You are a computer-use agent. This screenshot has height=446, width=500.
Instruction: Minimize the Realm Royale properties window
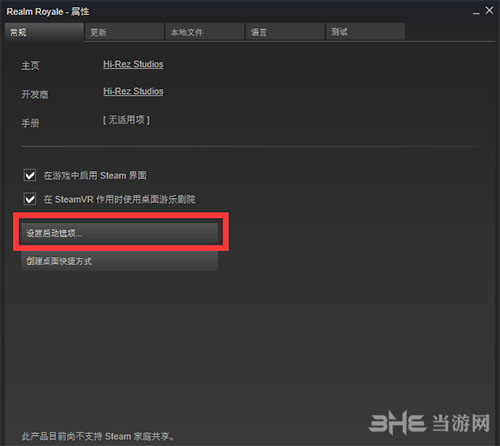click(476, 12)
